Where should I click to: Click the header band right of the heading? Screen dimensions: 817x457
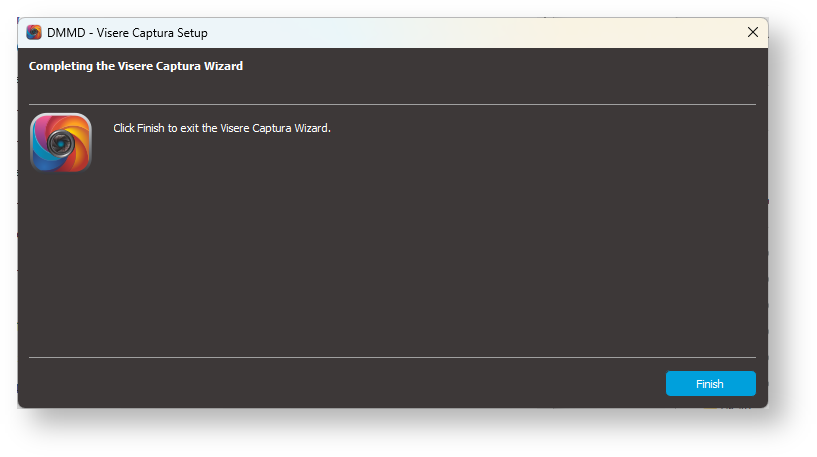[x=500, y=66]
